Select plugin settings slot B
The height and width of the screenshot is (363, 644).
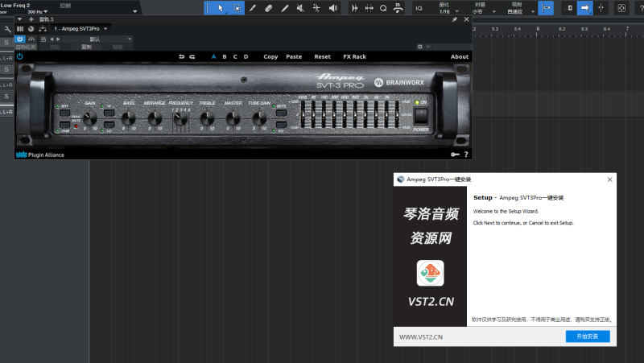click(x=225, y=56)
